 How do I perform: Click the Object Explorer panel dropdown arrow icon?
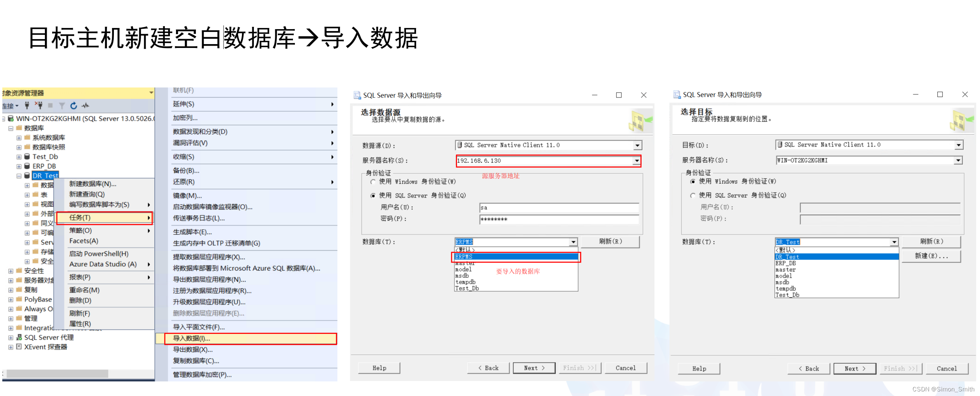point(151,93)
